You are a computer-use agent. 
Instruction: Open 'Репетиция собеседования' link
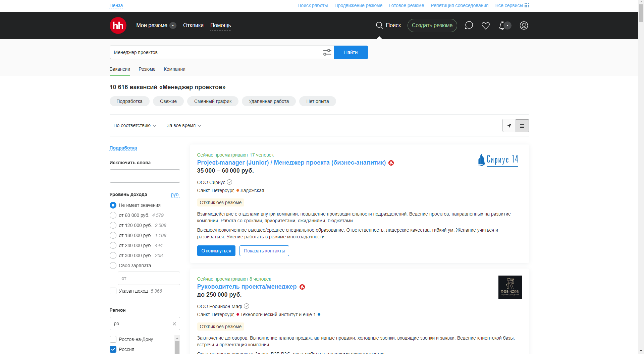[460, 5]
